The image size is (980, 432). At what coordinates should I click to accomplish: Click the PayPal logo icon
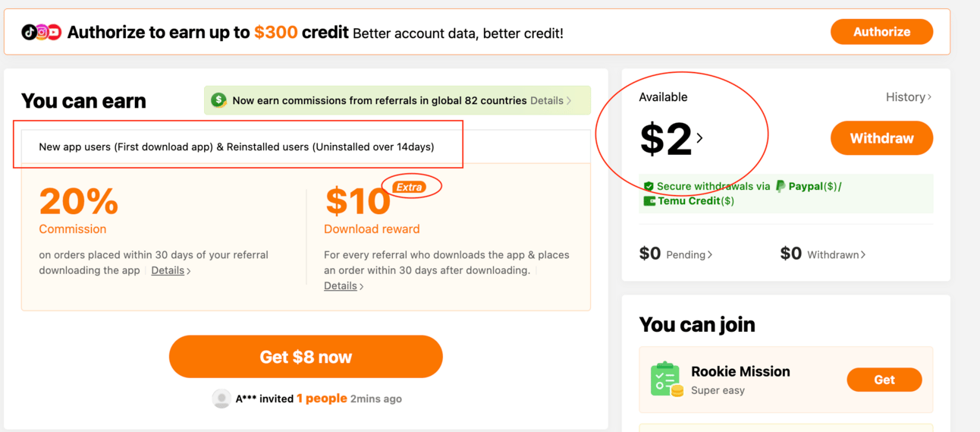point(780,186)
